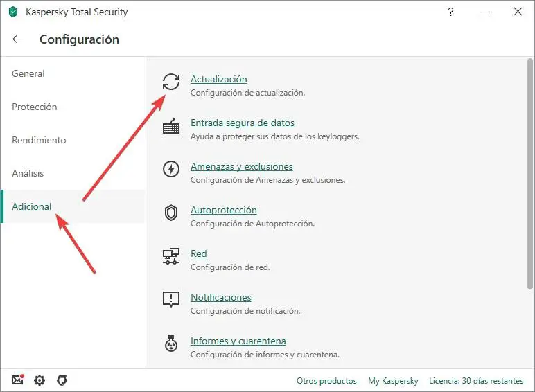Click Otros productos in the bottom bar
This screenshot has width=535, height=392.
(x=326, y=380)
